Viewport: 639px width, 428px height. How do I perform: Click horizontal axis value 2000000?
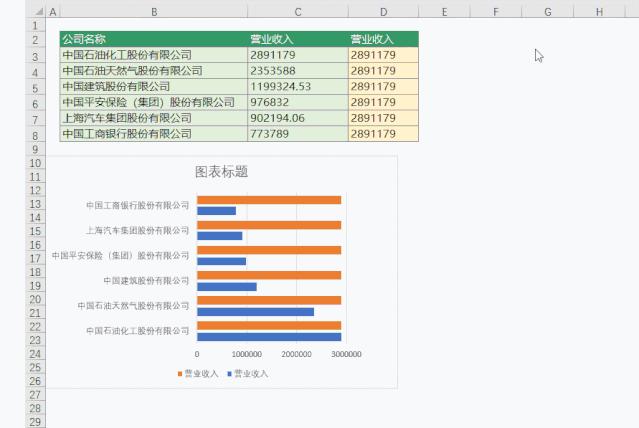pos(296,354)
